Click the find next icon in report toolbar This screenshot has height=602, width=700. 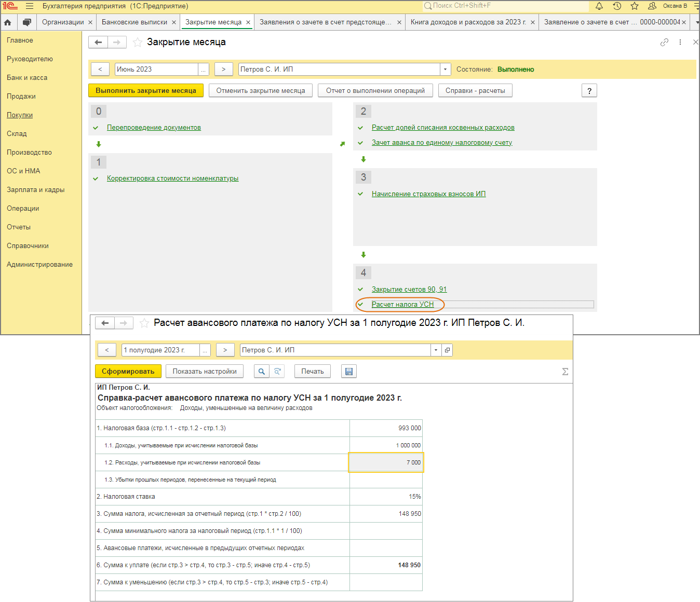coord(278,371)
